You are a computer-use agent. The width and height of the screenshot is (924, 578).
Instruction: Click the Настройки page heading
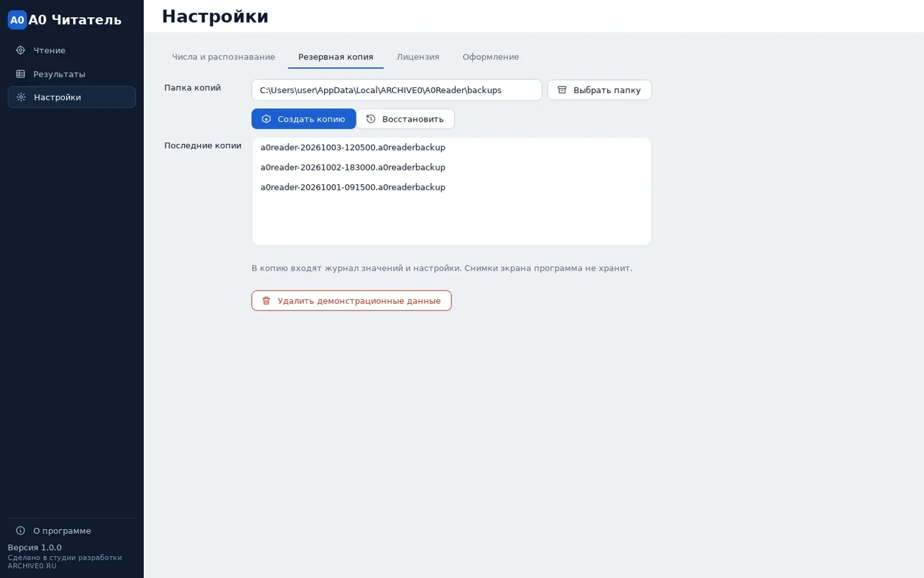point(215,17)
